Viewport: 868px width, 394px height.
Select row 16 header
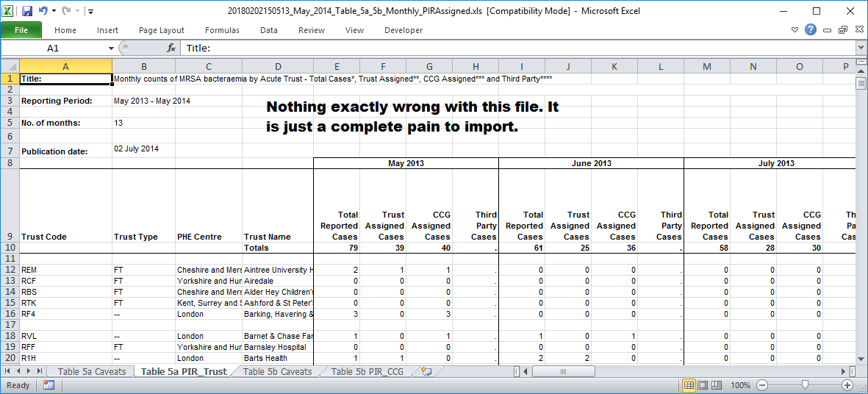point(10,314)
